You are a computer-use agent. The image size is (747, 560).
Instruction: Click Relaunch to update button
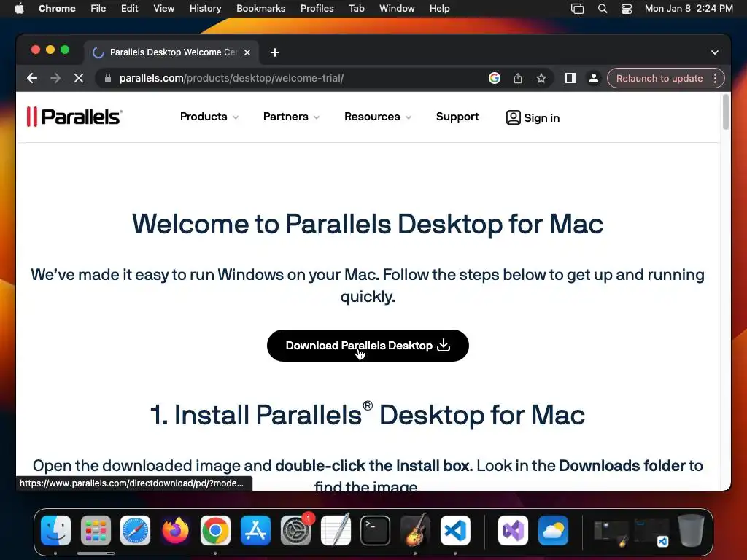click(x=659, y=78)
